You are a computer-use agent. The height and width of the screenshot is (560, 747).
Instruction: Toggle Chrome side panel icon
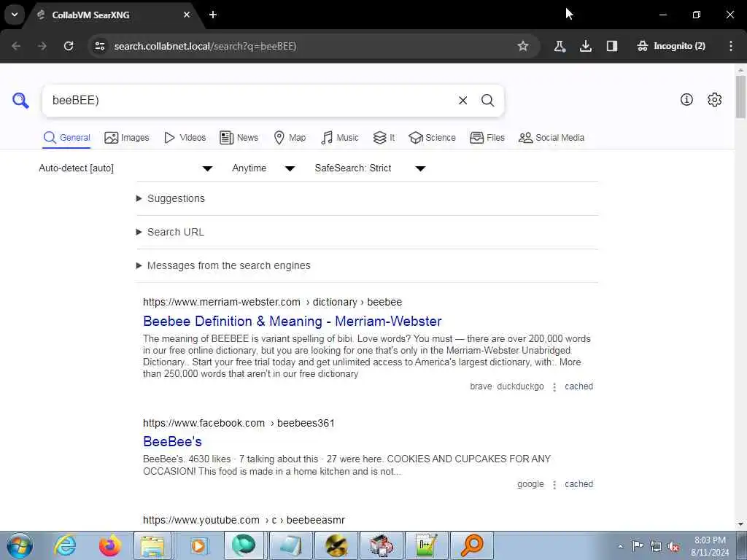tap(612, 46)
